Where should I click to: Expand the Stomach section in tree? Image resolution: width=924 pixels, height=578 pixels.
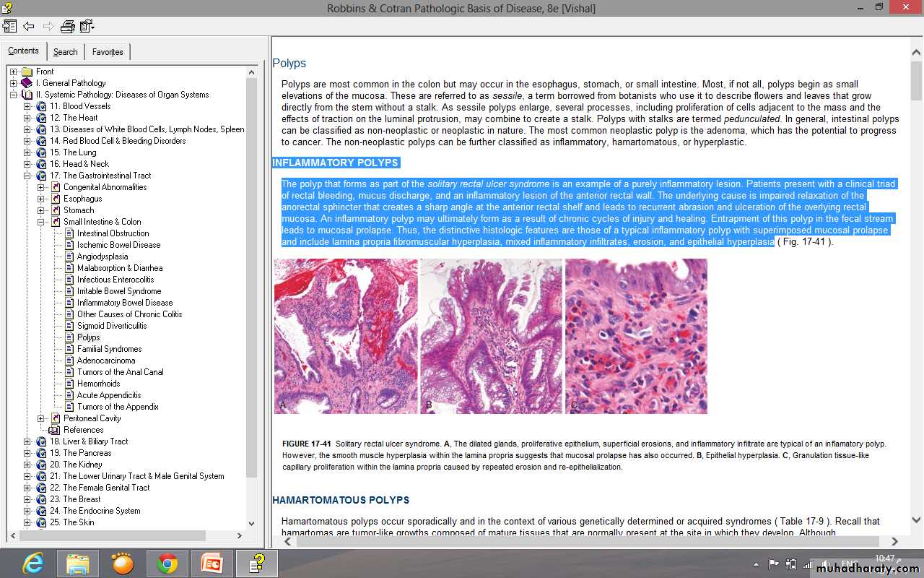click(x=41, y=210)
